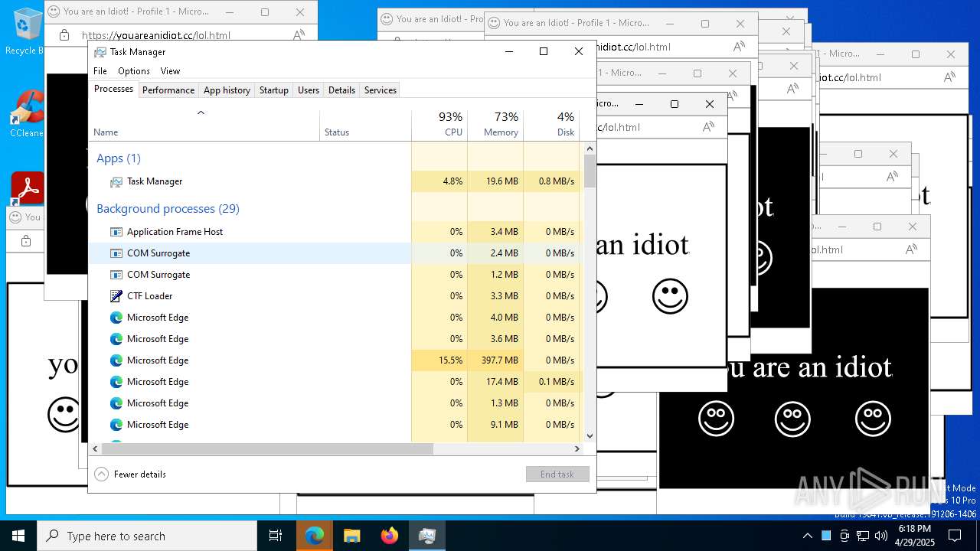Select the CTF Loader process row
The width and height of the screenshot is (980, 551).
point(335,296)
